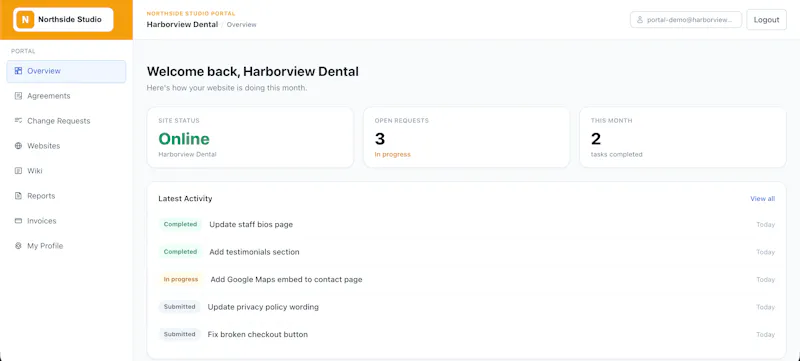
Task: Click Completed badge for testimonials row
Action: pos(180,252)
